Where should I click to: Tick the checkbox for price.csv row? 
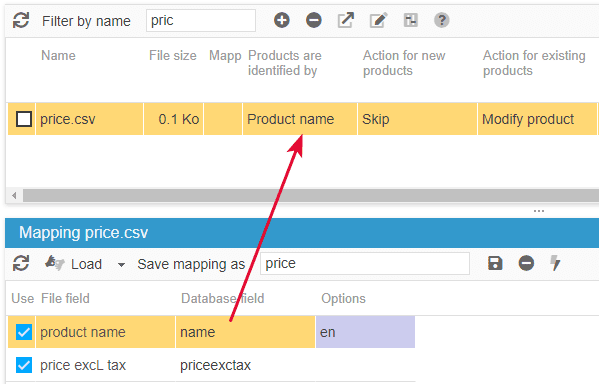tap(24, 119)
